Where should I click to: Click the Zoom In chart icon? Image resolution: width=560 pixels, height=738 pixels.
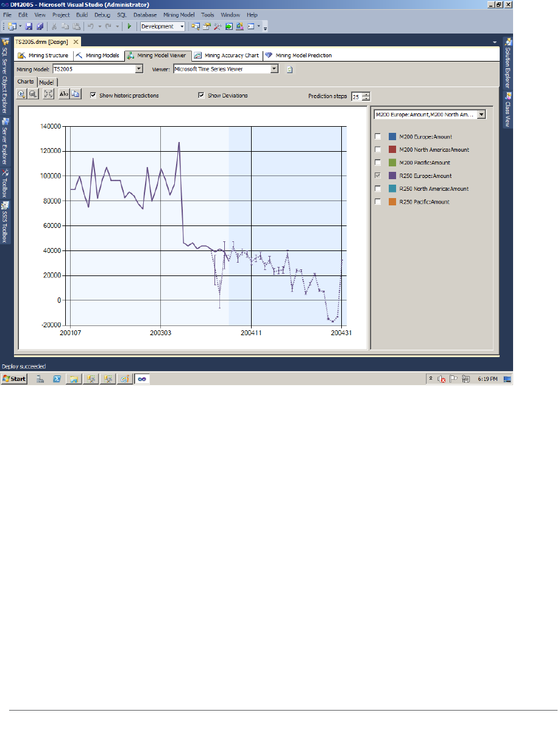pyautogui.click(x=21, y=94)
